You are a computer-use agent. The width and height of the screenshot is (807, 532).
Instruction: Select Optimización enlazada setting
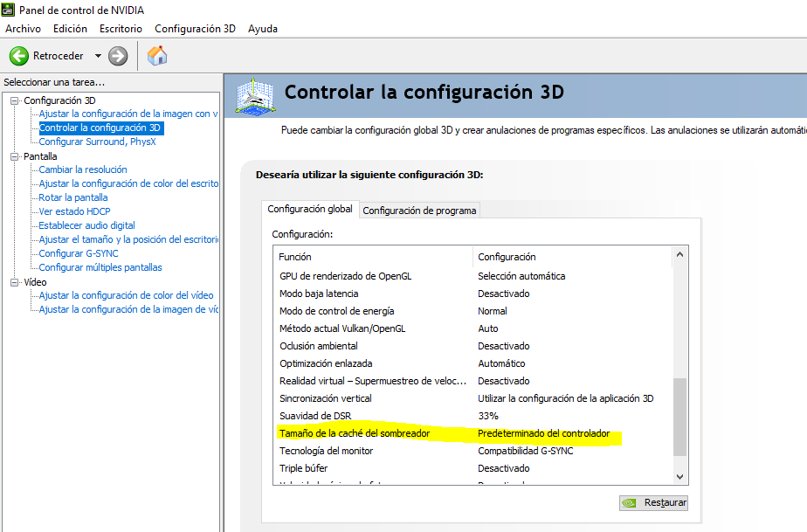coord(473,363)
